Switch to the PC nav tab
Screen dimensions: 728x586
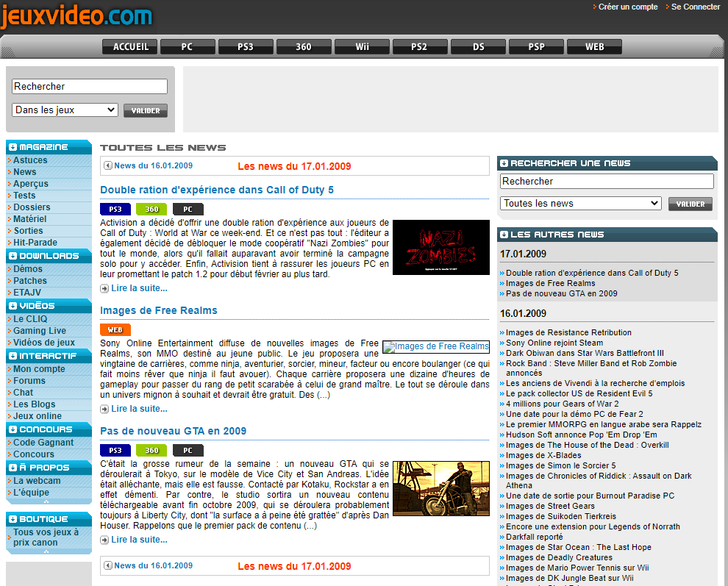[188, 47]
